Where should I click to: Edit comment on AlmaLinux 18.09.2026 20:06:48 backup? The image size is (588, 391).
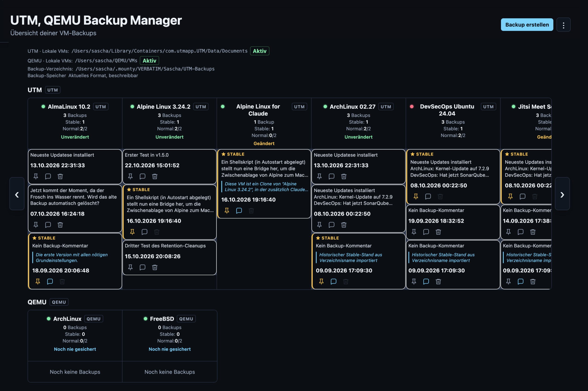coord(50,281)
